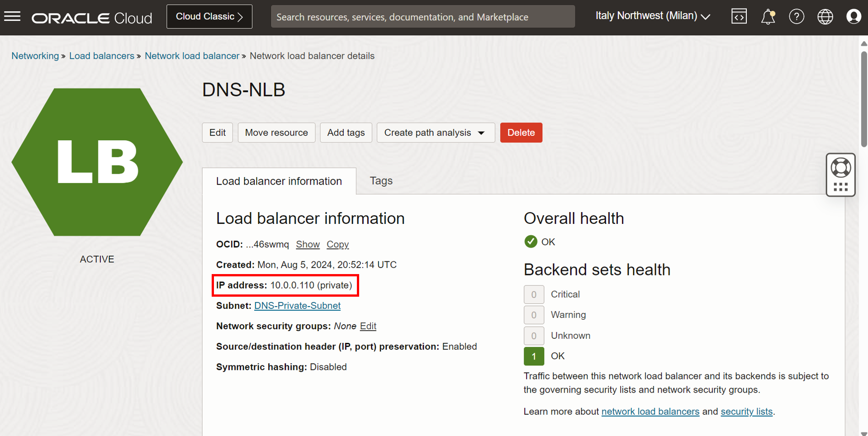
Task: Click the Move resource button
Action: tap(276, 133)
